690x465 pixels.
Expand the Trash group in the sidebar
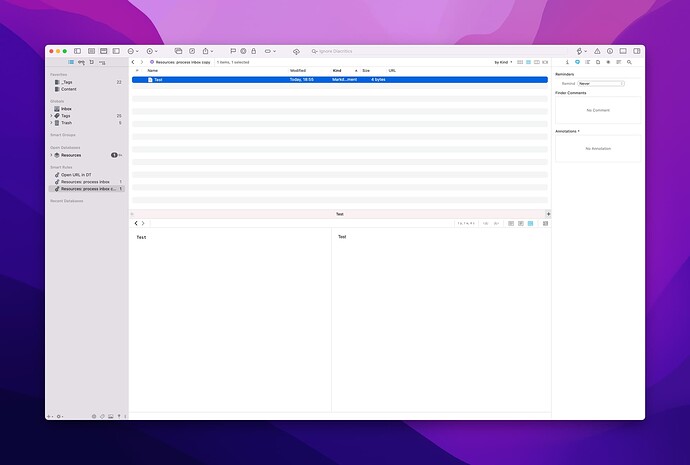pos(51,123)
